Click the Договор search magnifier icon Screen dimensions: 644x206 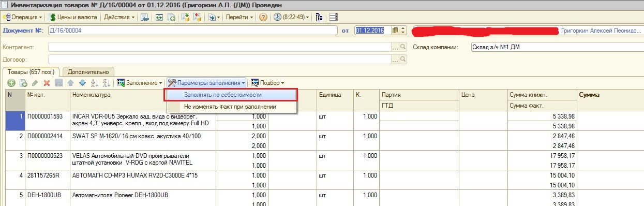coord(403,60)
